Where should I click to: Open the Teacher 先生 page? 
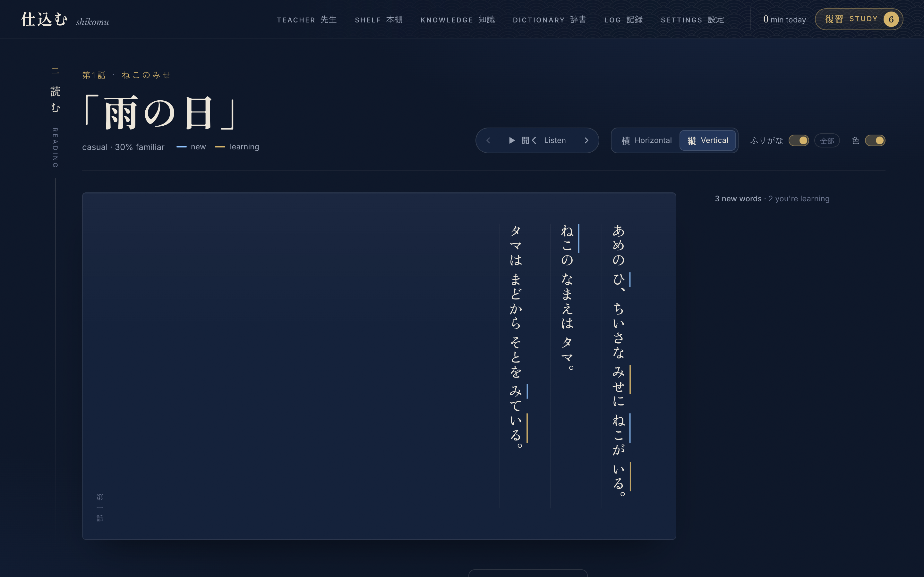[307, 20]
